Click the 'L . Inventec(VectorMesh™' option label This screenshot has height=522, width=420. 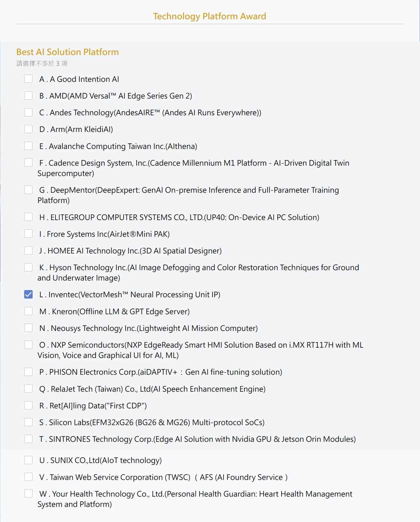(130, 295)
